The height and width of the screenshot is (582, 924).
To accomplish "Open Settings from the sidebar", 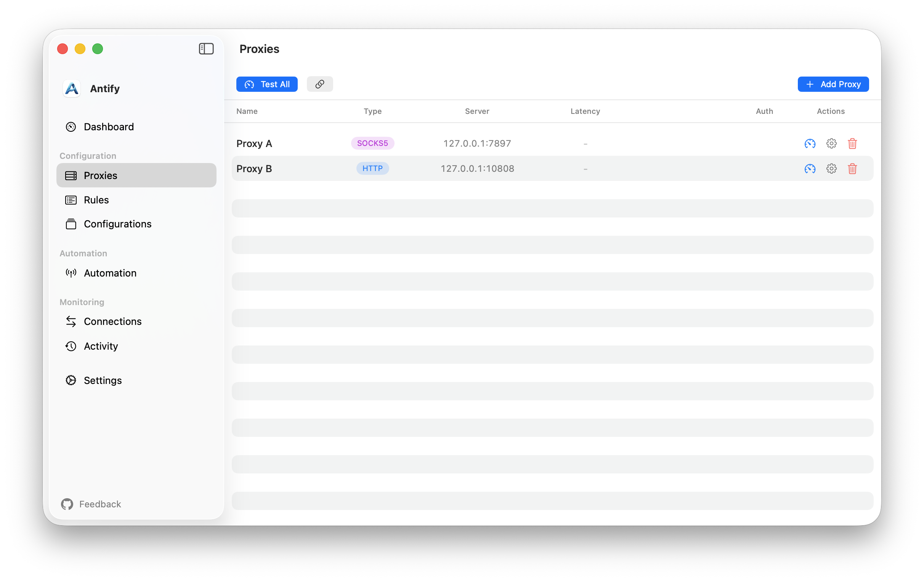I will tap(136, 380).
